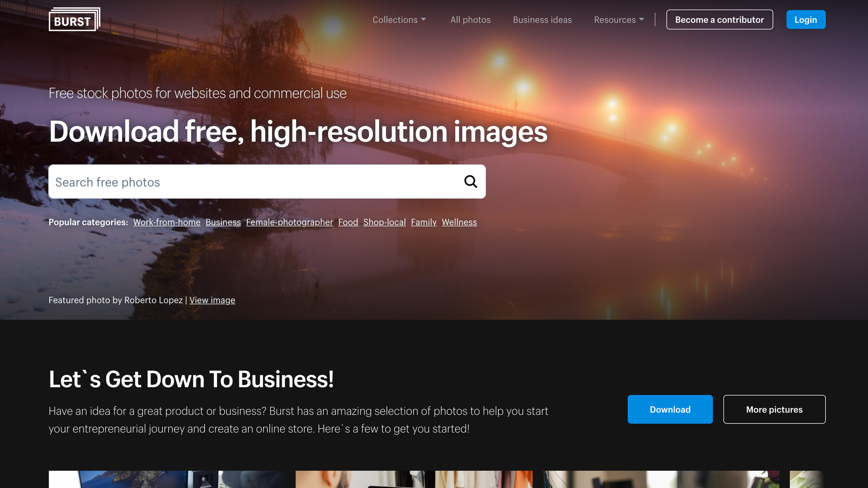Click the Burst logo icon
Image resolution: width=868 pixels, height=488 pixels.
click(x=74, y=20)
